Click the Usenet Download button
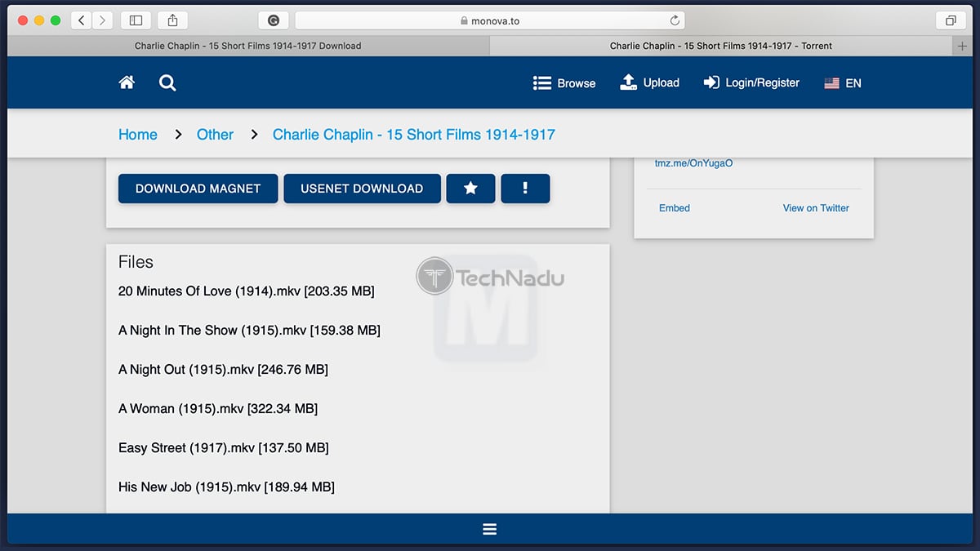 point(362,189)
